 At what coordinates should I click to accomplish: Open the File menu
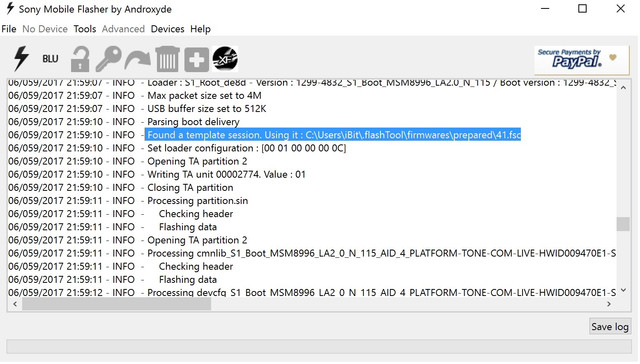tap(9, 29)
